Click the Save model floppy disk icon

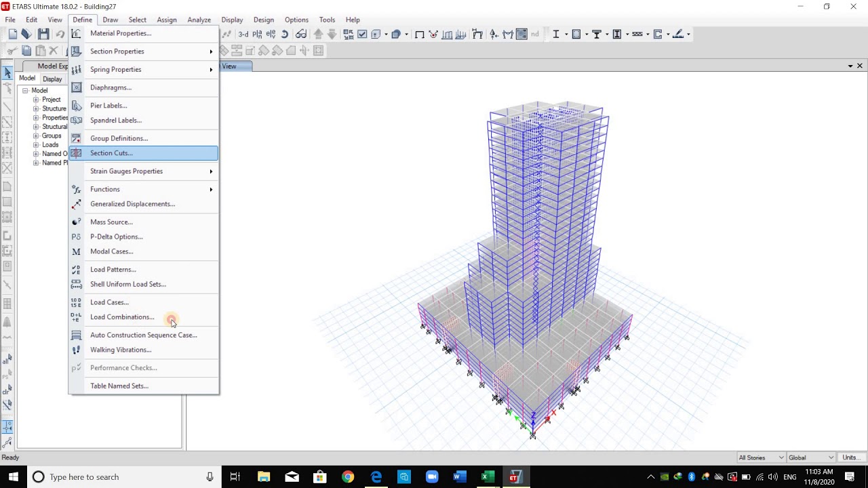point(43,34)
